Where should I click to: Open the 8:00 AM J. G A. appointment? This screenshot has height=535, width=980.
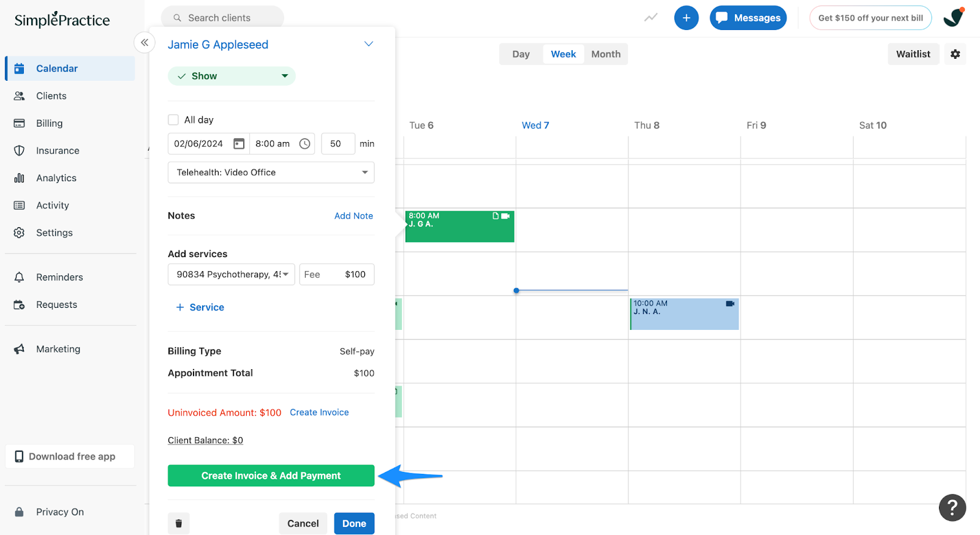point(459,226)
